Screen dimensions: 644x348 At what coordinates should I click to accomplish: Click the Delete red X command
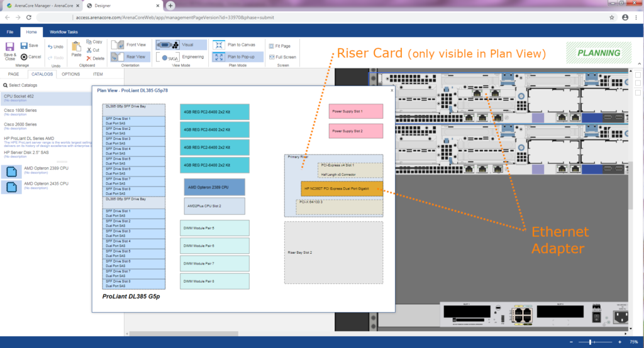[96, 58]
